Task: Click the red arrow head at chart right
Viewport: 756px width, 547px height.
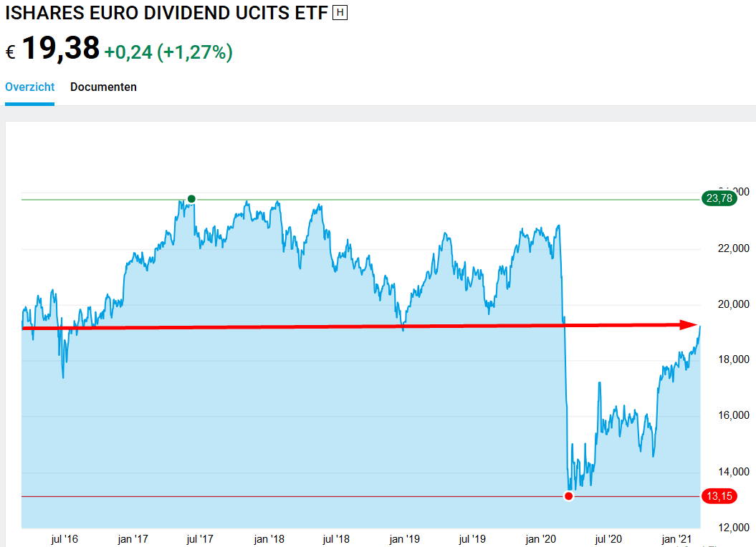Action: click(690, 325)
